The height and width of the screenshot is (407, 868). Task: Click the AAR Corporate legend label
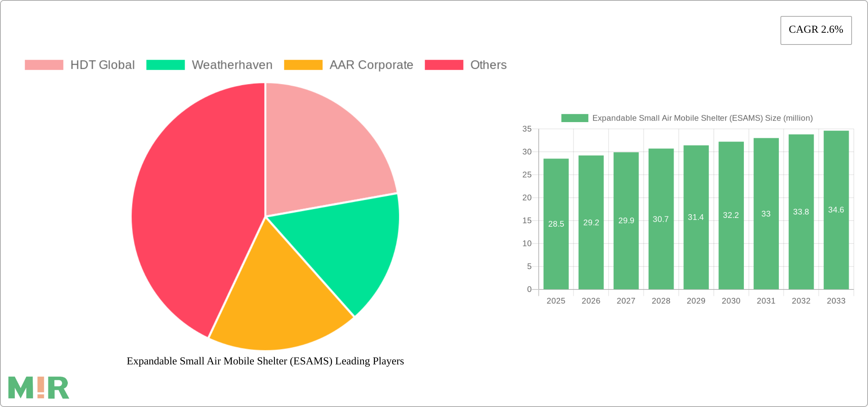click(372, 65)
